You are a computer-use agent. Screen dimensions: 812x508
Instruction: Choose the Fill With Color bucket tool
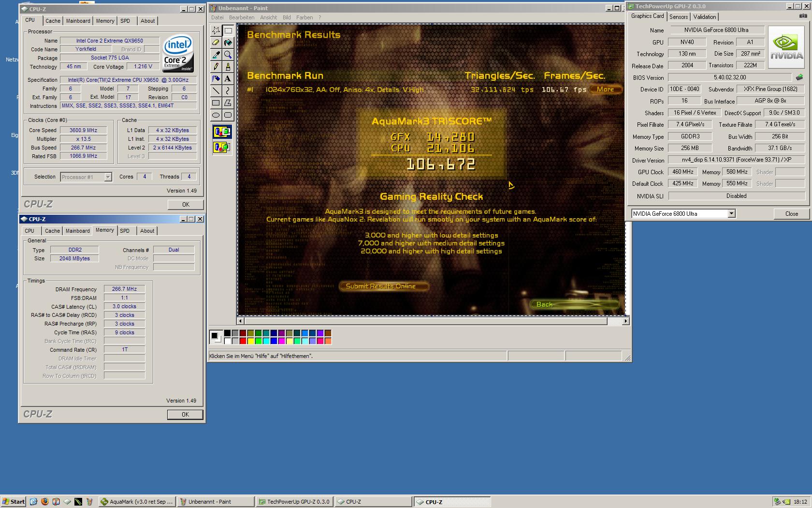tap(228, 43)
